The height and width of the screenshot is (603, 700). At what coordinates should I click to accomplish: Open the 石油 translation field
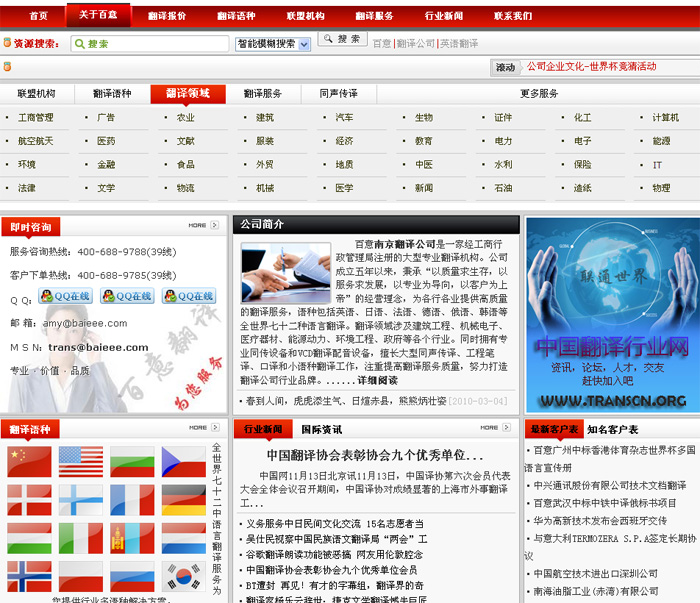point(503,188)
